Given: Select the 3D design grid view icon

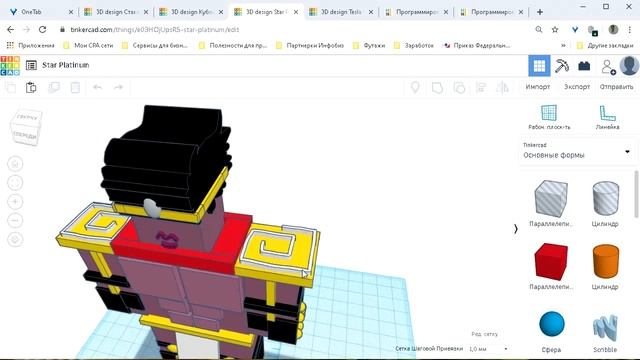Looking at the screenshot, I should pos(539,66).
